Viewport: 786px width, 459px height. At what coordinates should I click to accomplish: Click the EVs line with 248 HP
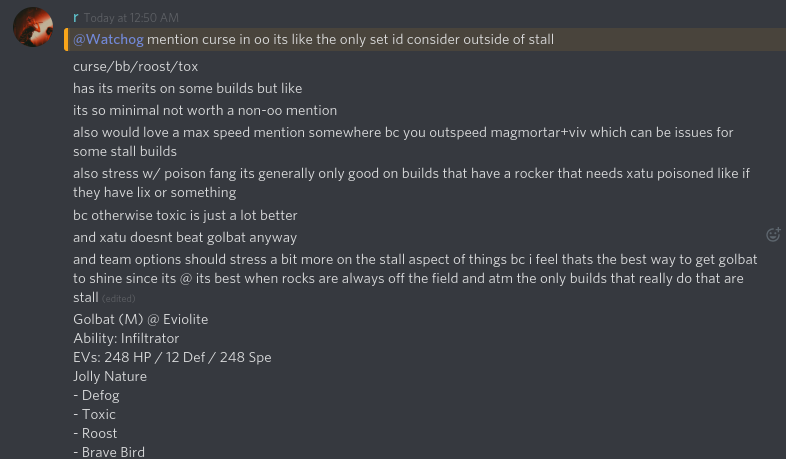point(172,357)
